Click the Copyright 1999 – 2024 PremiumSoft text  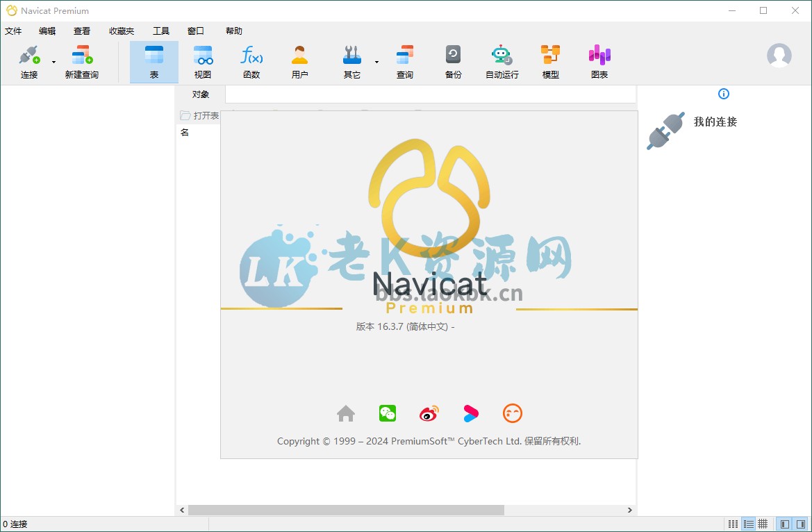coord(429,441)
